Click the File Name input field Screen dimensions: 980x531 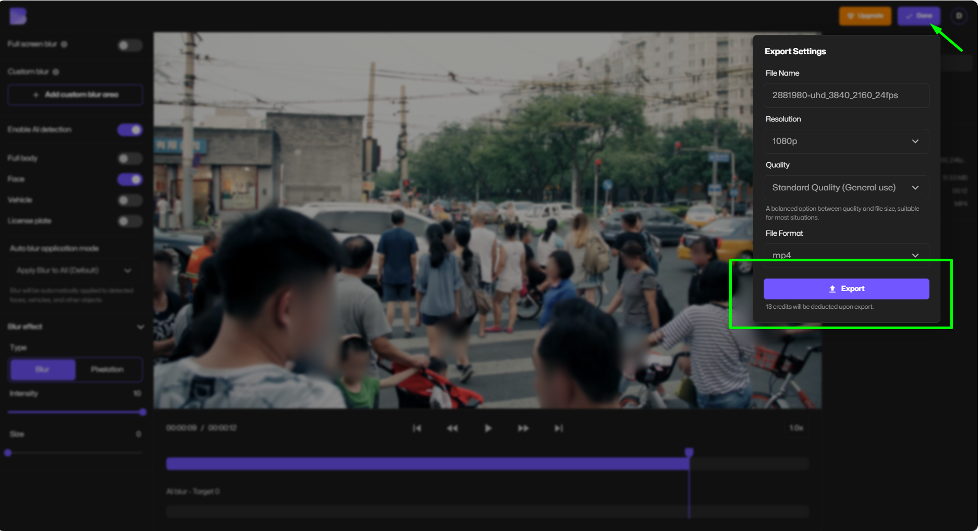[846, 95]
